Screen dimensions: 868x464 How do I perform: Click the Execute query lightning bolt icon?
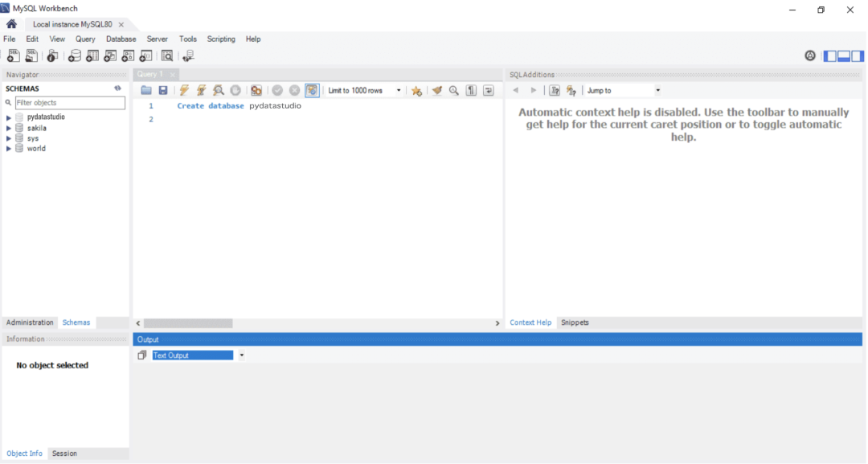pos(184,91)
